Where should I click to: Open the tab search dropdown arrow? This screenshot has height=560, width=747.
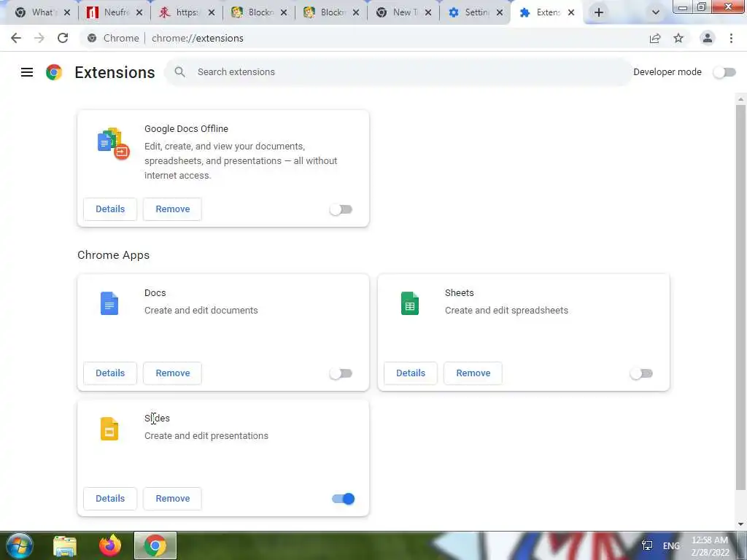point(656,12)
